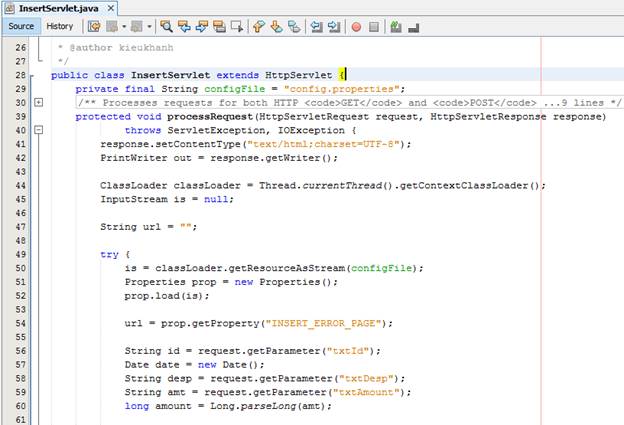Click 'response.getWriter()' on line 42
Screen dimensions: 624x425
pyautogui.click(x=271, y=158)
